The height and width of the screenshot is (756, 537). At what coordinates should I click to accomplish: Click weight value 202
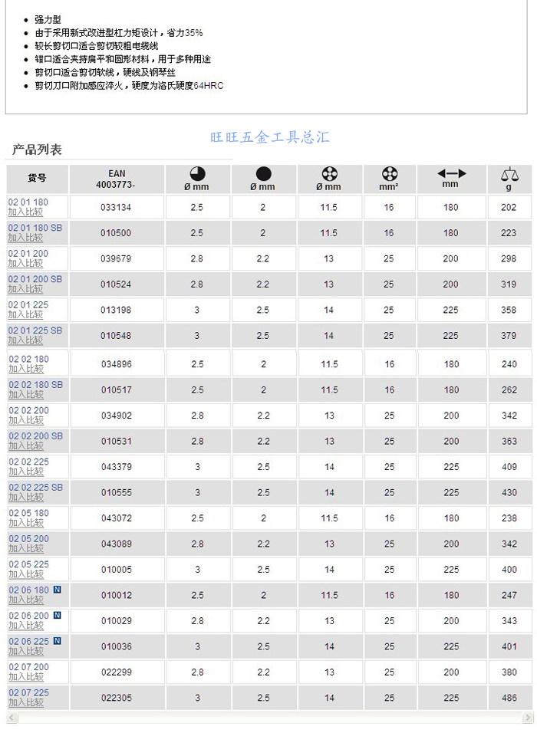pos(509,207)
